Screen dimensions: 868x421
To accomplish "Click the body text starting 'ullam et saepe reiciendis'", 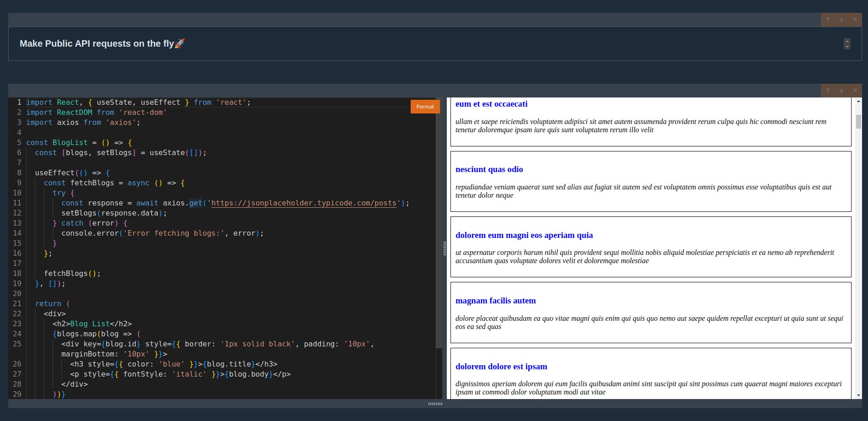I will pyautogui.click(x=641, y=126).
